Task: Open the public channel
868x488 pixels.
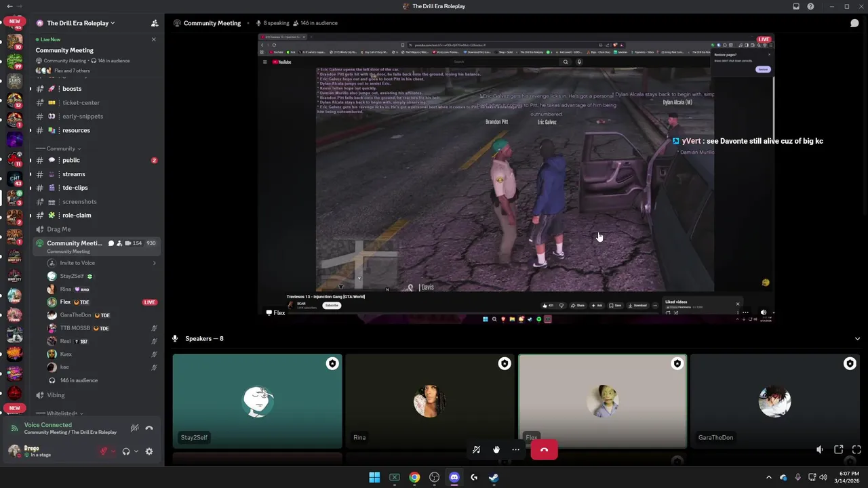Action: [x=96, y=160]
